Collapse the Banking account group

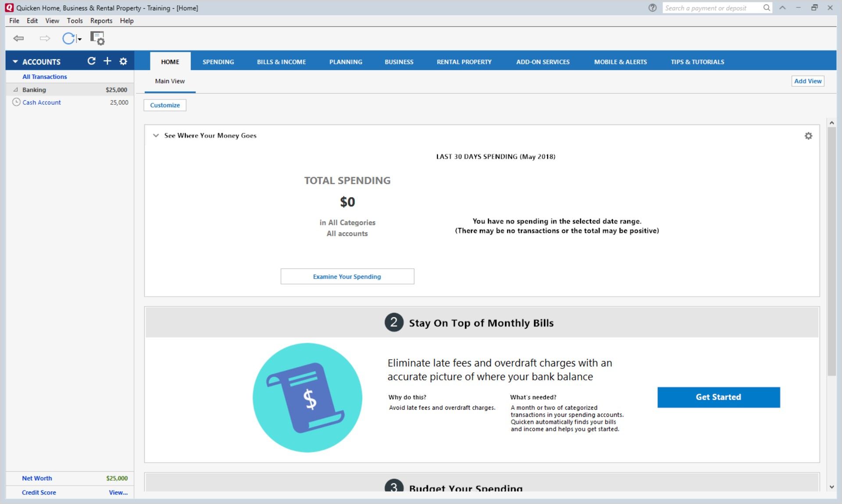tap(16, 90)
